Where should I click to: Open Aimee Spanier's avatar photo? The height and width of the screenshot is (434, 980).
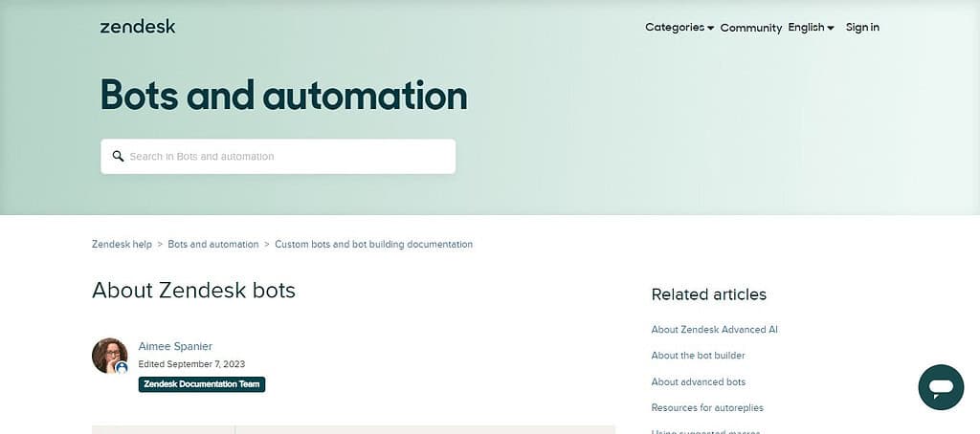tap(110, 356)
